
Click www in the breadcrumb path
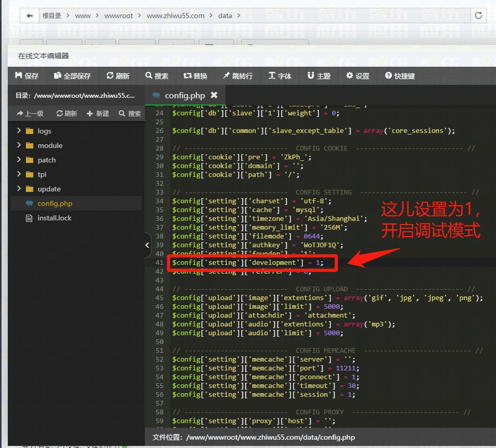(x=83, y=16)
